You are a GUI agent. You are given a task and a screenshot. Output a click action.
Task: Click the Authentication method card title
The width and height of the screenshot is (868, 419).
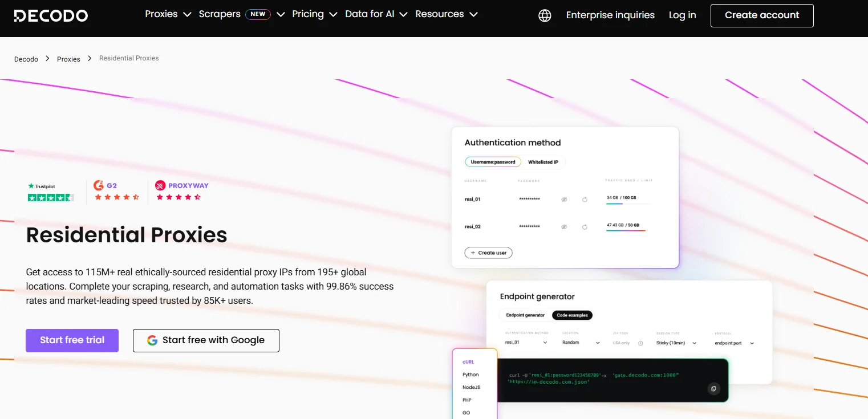(513, 143)
